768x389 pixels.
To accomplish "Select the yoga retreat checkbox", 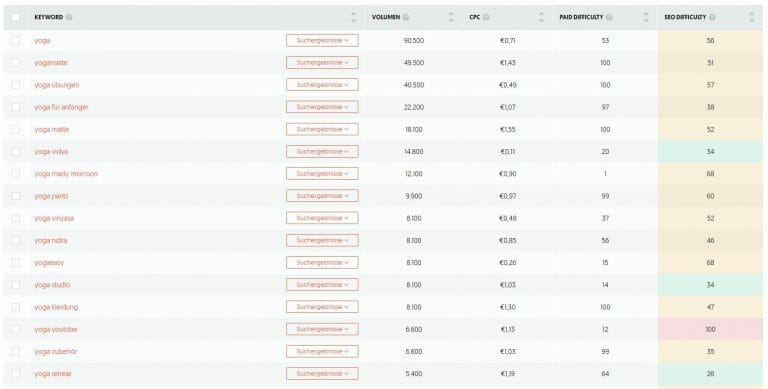I will [x=16, y=374].
